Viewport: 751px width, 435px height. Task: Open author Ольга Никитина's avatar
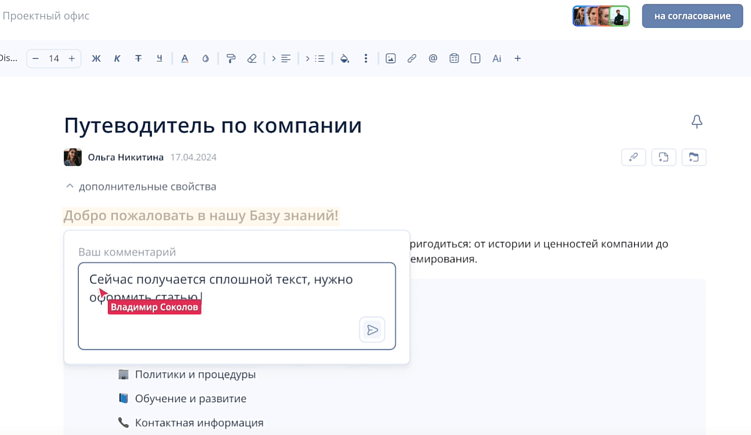73,157
